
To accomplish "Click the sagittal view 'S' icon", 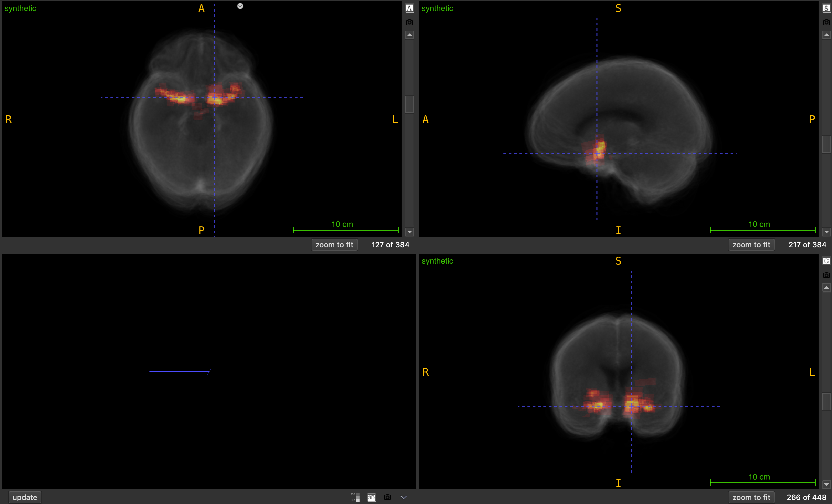I will tap(826, 8).
